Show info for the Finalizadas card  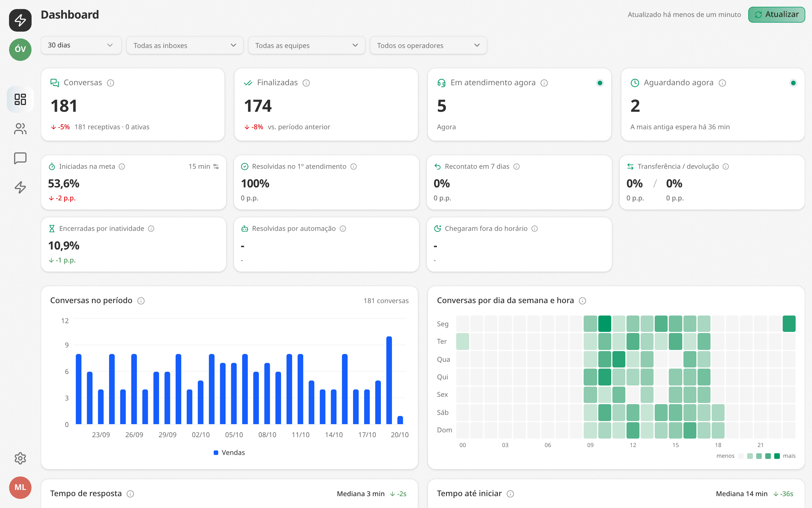click(306, 83)
